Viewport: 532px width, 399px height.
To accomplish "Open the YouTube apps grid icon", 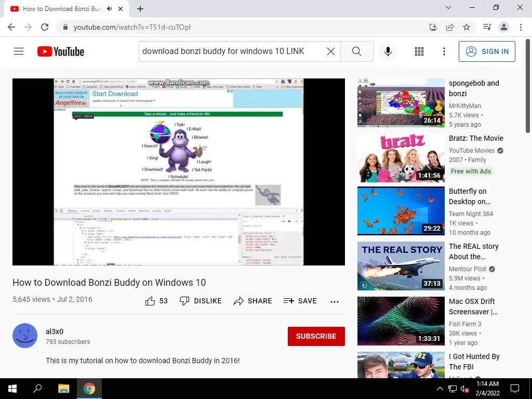I will coord(419,51).
